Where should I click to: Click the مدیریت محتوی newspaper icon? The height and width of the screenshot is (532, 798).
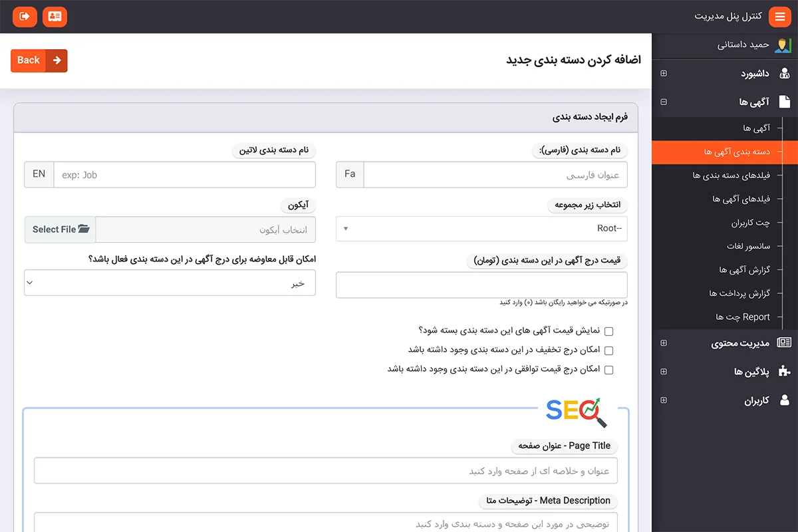pos(785,343)
